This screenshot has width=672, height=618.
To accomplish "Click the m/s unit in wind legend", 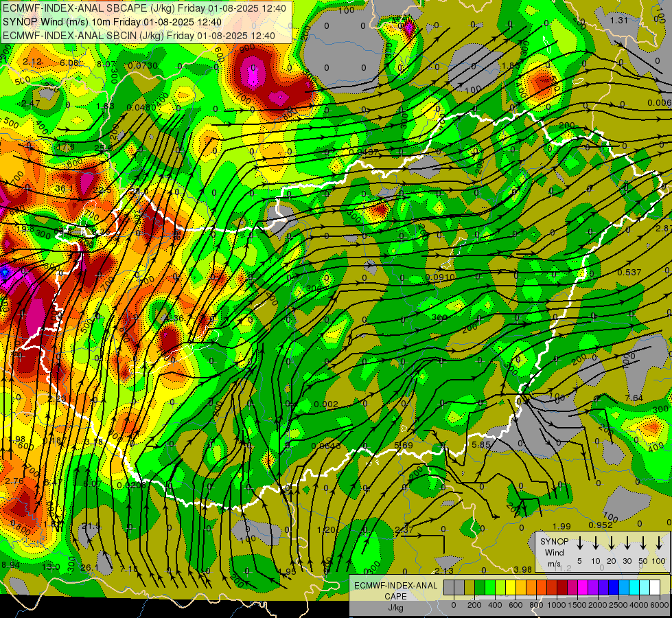I will [554, 564].
